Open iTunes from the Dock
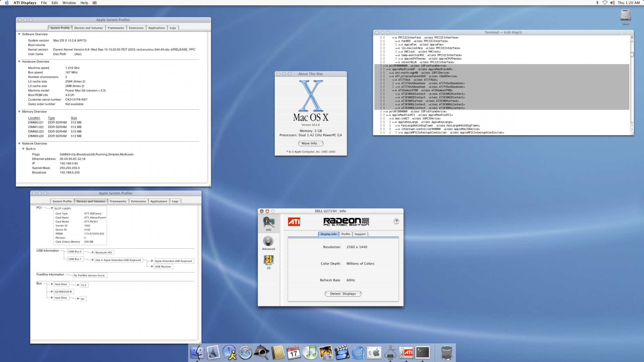Screen dimensions: 644x362 coord(310,353)
